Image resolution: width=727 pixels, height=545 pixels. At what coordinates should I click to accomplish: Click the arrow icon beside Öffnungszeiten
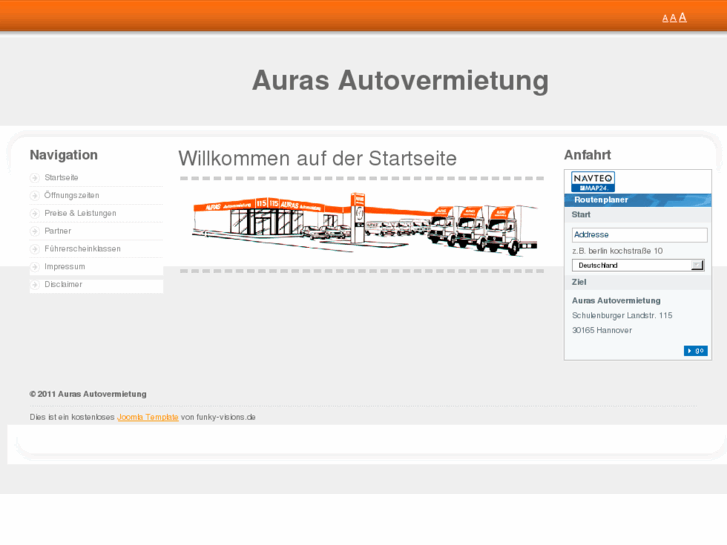coord(35,195)
